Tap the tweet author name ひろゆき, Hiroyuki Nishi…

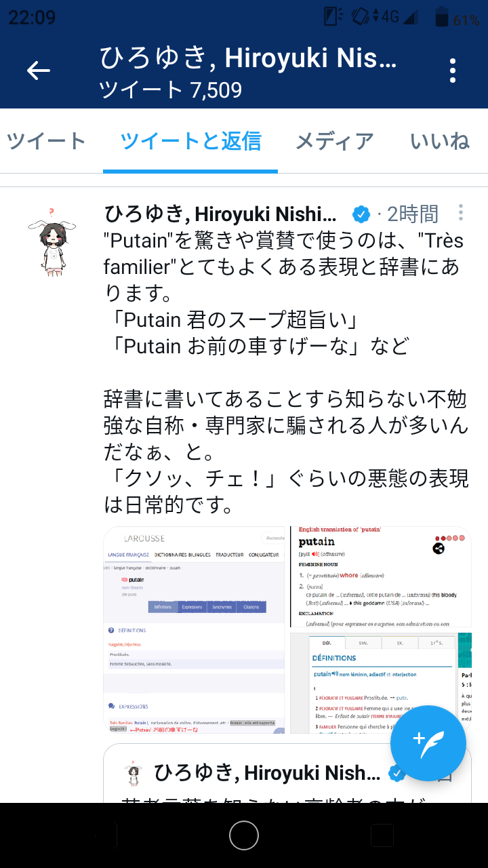pos(220,214)
